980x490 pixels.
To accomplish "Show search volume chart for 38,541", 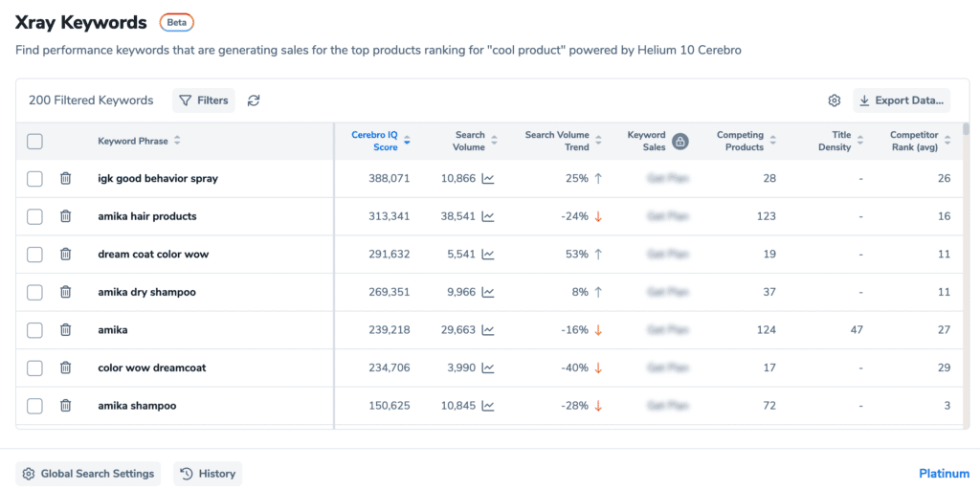I will tap(488, 216).
